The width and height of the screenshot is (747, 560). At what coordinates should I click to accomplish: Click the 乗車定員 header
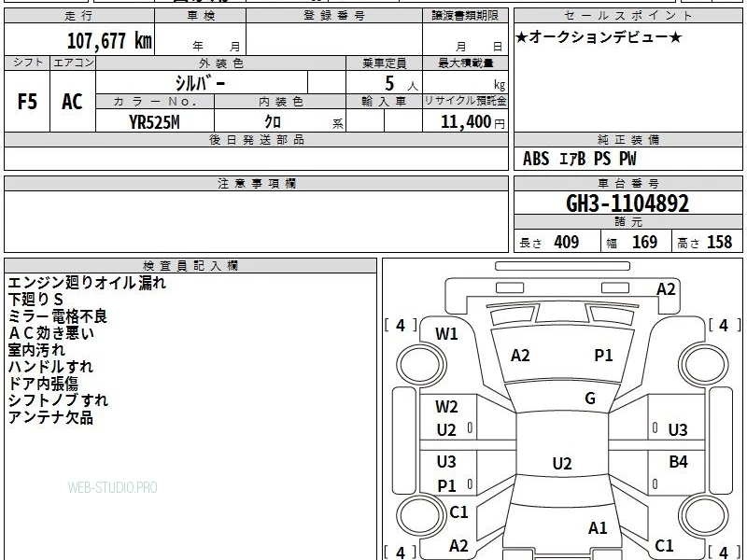pyautogui.click(x=384, y=63)
